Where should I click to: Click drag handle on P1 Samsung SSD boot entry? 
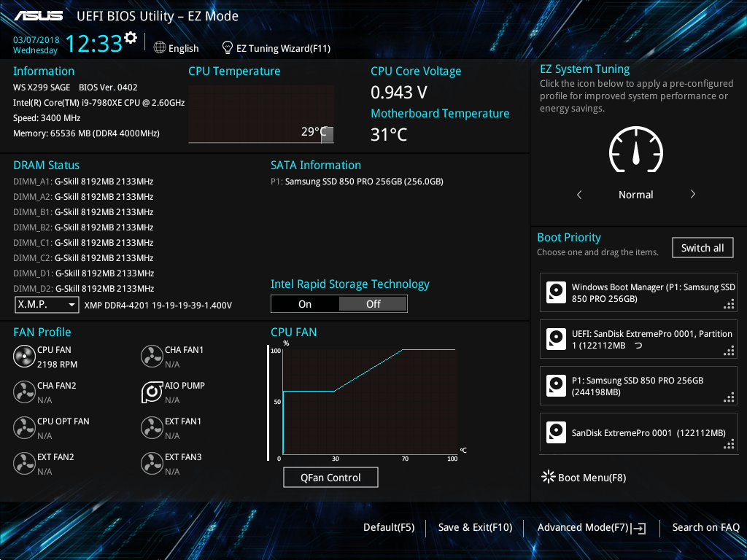(729, 397)
